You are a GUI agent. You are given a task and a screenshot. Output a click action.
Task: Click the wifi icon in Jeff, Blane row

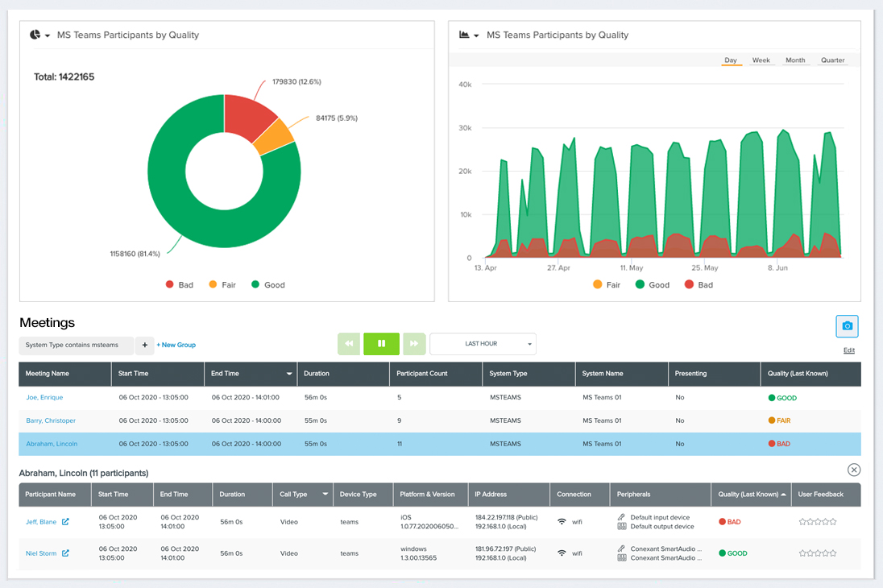point(562,521)
